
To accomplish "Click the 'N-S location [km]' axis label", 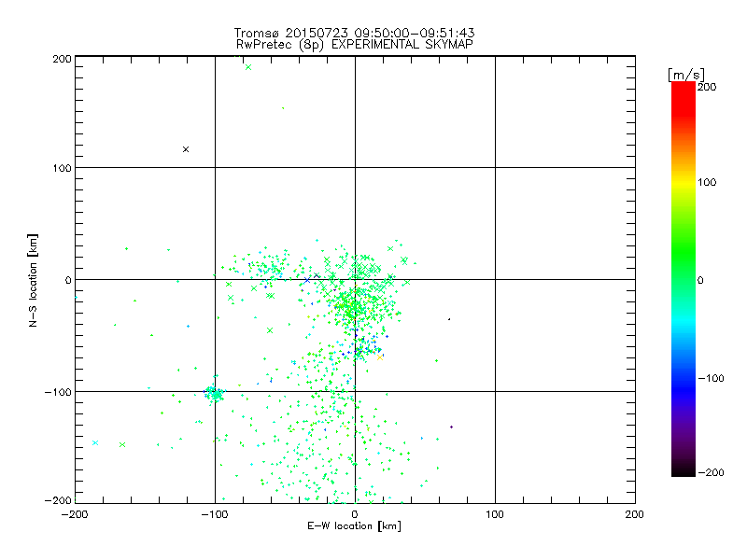I will tap(33, 280).
